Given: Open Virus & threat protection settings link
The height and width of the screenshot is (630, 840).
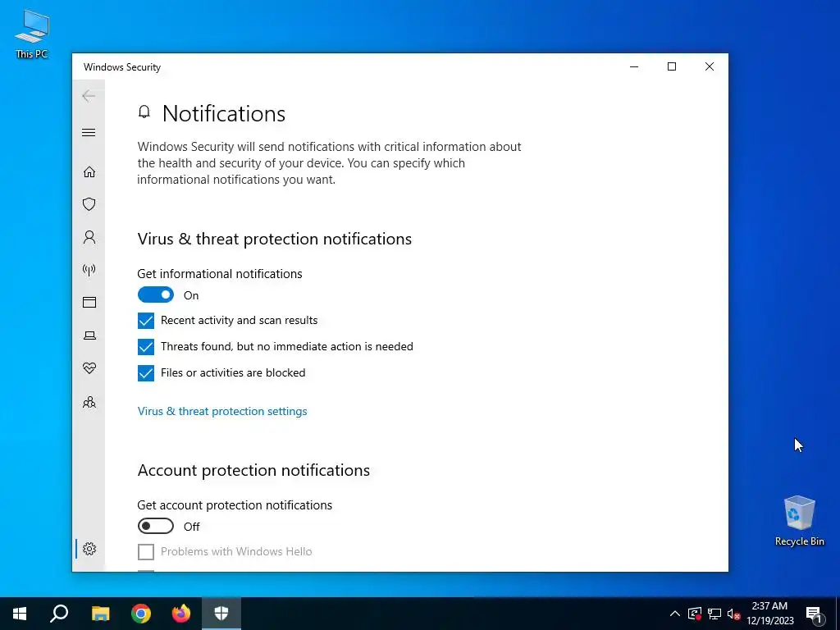Looking at the screenshot, I should [x=222, y=412].
